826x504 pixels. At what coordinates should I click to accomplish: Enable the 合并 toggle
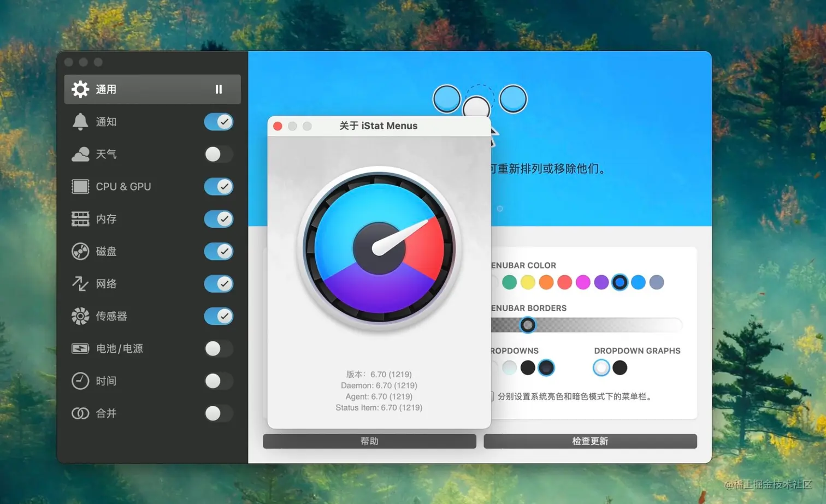coord(219,413)
